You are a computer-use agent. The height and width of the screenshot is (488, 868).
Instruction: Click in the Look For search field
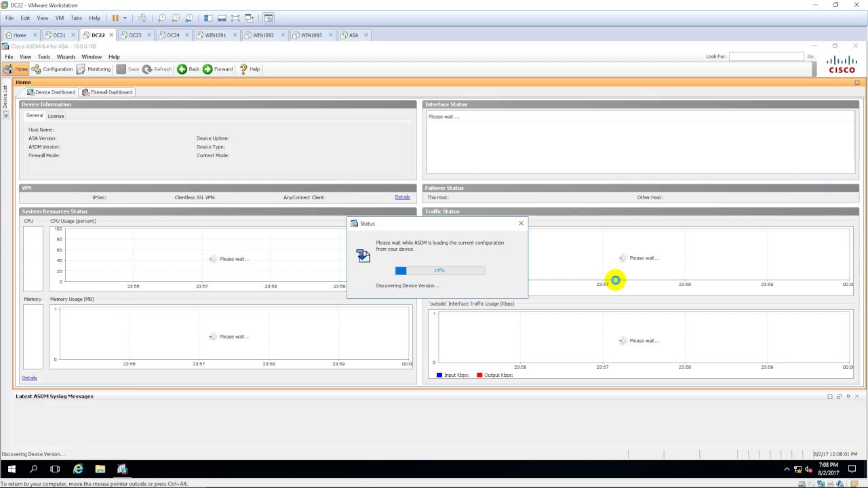tap(766, 57)
